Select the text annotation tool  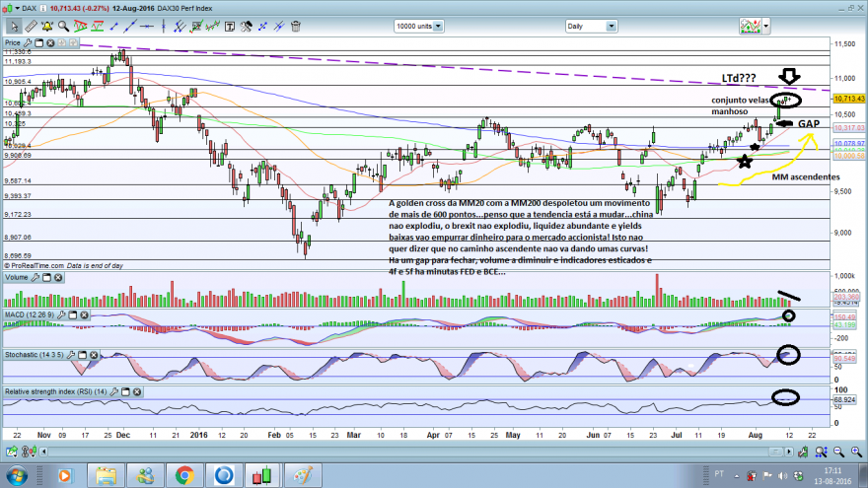tap(230, 26)
